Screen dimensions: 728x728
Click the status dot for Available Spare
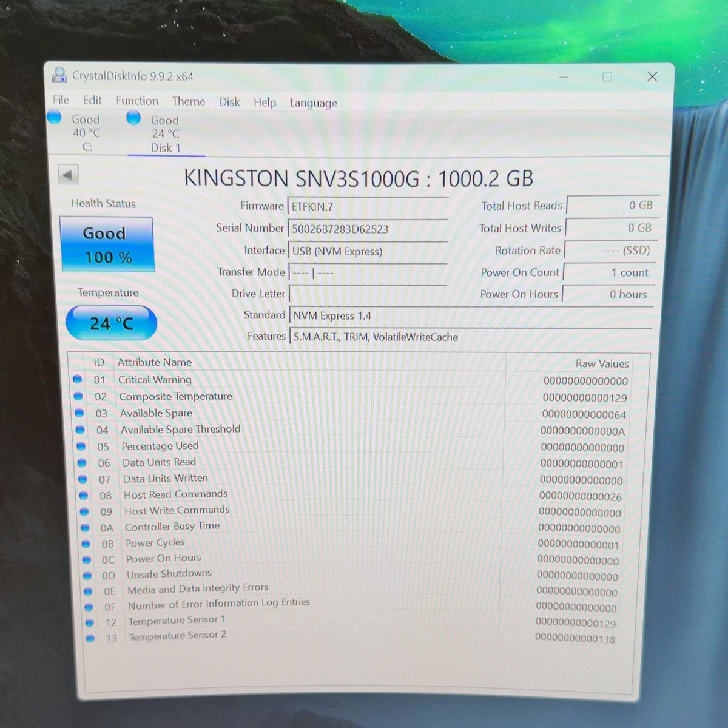pos(79,413)
